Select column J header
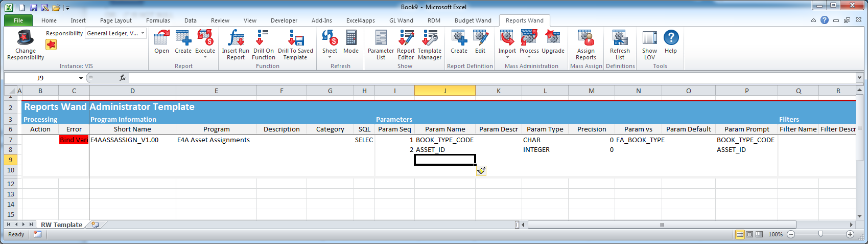Screen dimensions: 868x244 [x=445, y=91]
